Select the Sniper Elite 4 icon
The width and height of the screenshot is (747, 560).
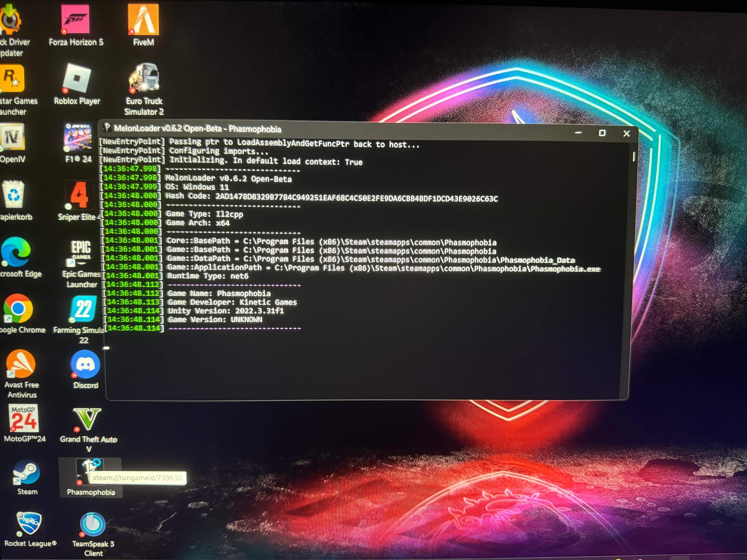(x=79, y=200)
